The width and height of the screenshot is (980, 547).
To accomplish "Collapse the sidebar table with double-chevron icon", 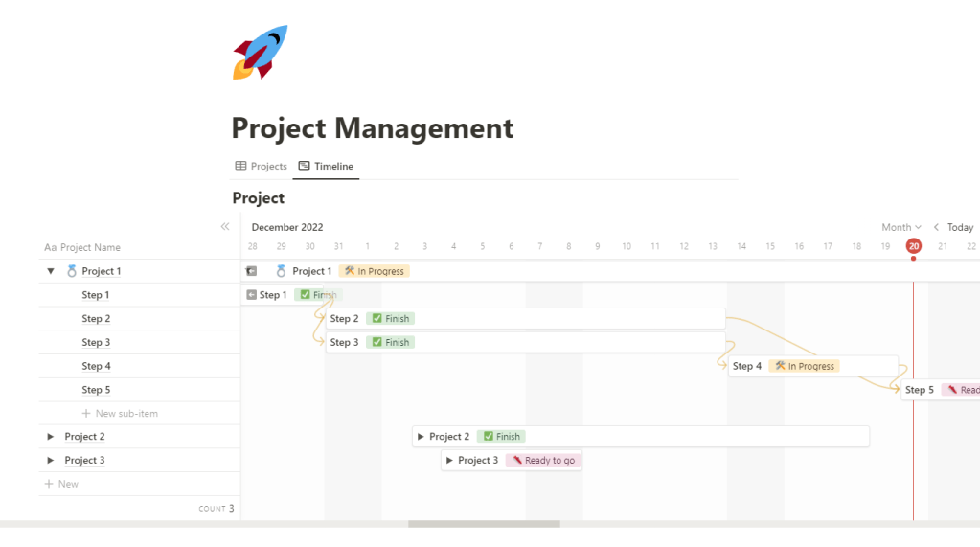I will pyautogui.click(x=225, y=227).
